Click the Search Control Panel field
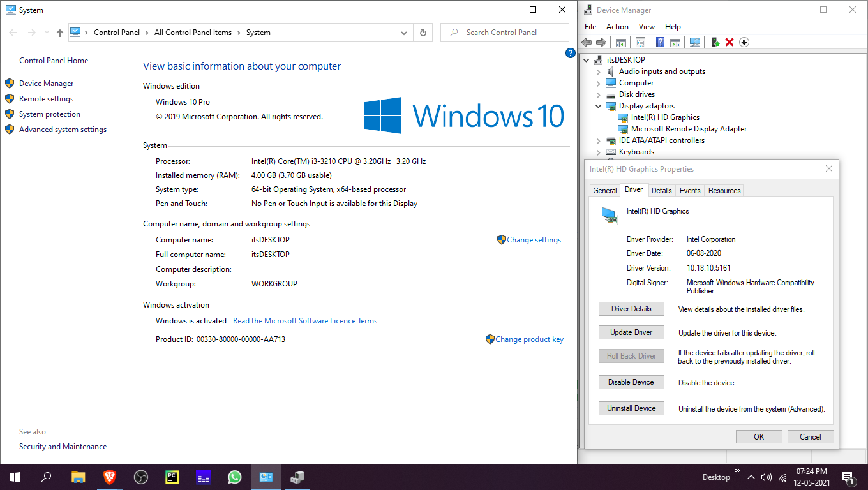Screen dimensions: 868x490 click(504, 33)
